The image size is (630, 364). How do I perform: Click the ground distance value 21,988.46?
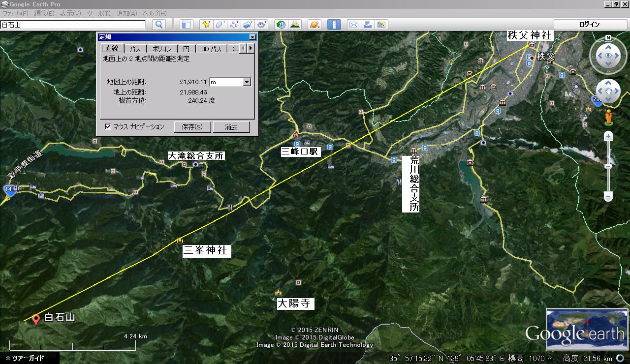click(x=193, y=92)
